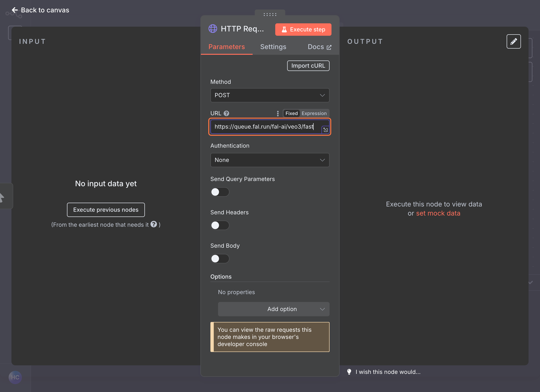This screenshot has width=540, height=392.
Task: Open the Method POST dropdown
Action: [270, 95]
